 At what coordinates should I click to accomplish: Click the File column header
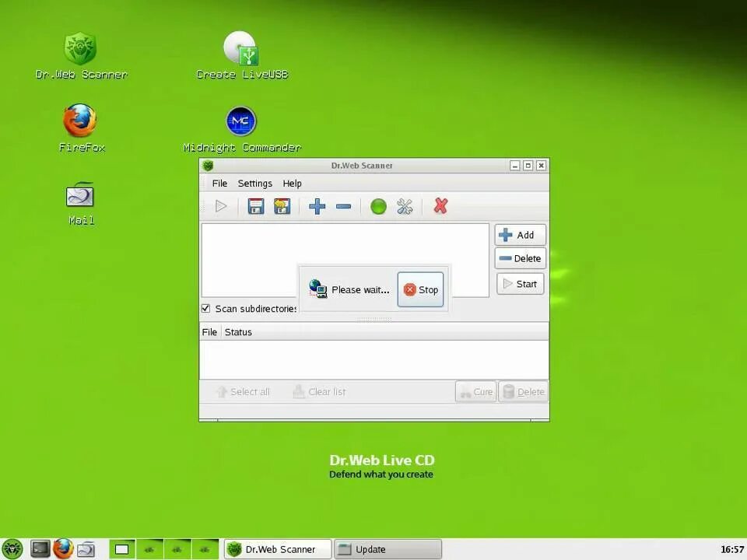tap(209, 332)
